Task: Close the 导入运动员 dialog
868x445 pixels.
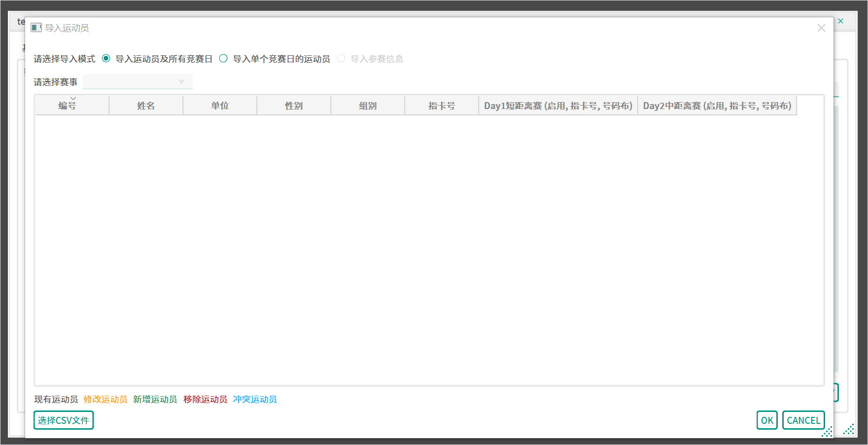Action: point(821,28)
